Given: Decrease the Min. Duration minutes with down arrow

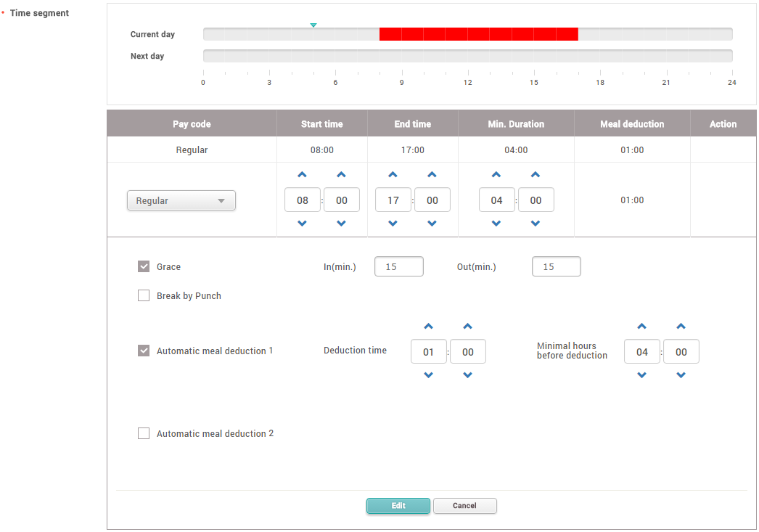Looking at the screenshot, I should [x=536, y=224].
